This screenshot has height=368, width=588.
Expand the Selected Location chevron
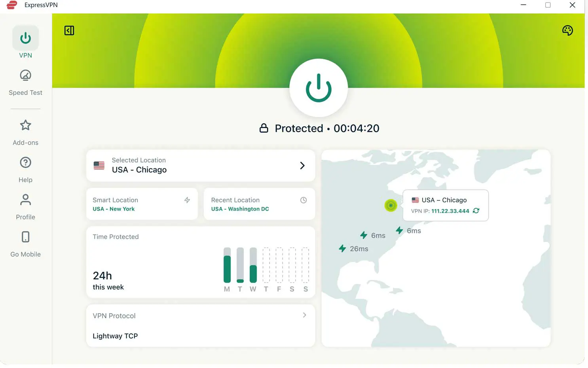302,165
